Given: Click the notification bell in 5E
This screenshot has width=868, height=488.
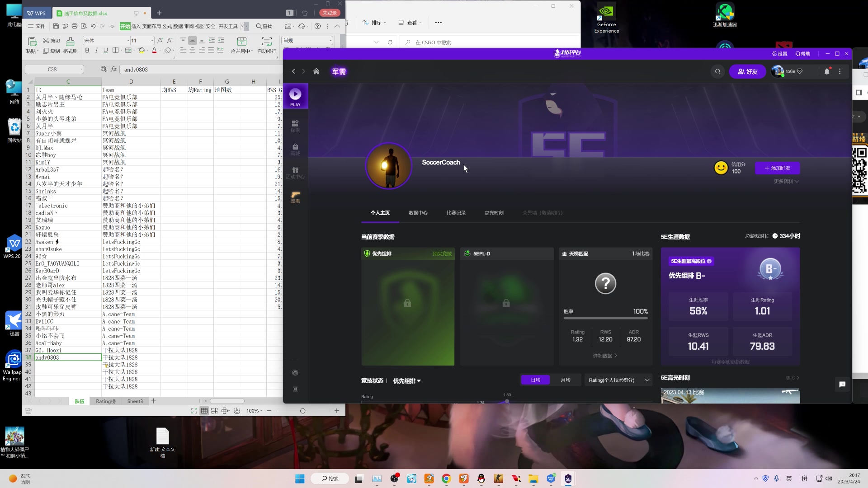Looking at the screenshot, I should click(x=827, y=71).
